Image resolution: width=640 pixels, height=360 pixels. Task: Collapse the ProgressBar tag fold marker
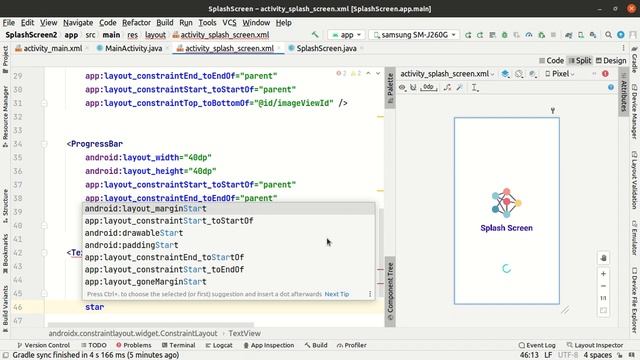44,144
